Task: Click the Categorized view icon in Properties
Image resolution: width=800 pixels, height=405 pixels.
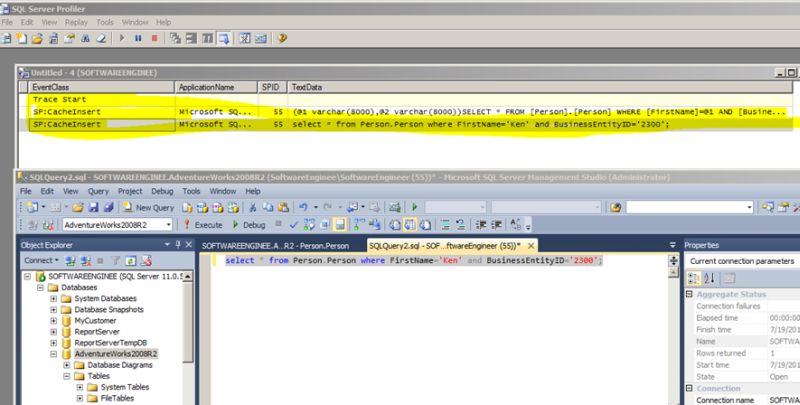Action: point(693,278)
